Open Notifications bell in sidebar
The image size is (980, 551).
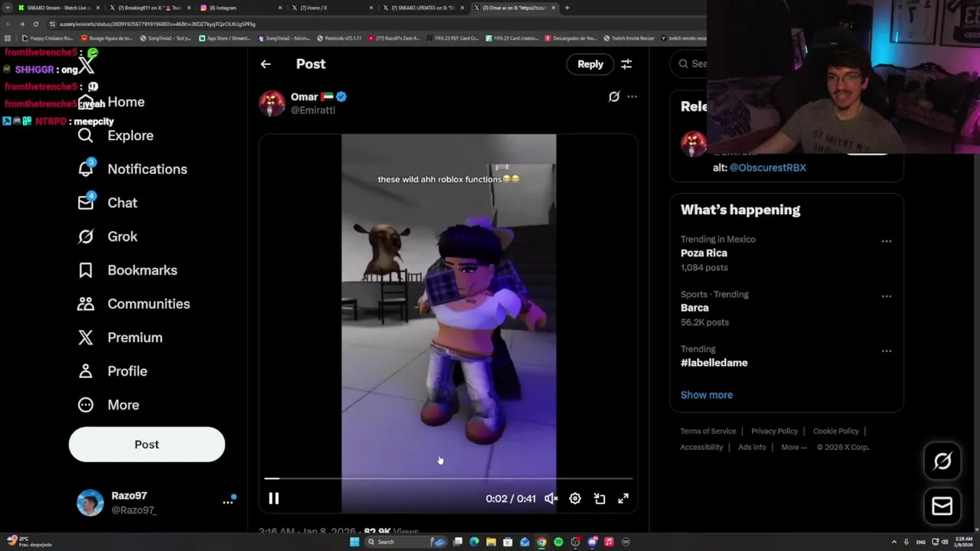pos(132,169)
